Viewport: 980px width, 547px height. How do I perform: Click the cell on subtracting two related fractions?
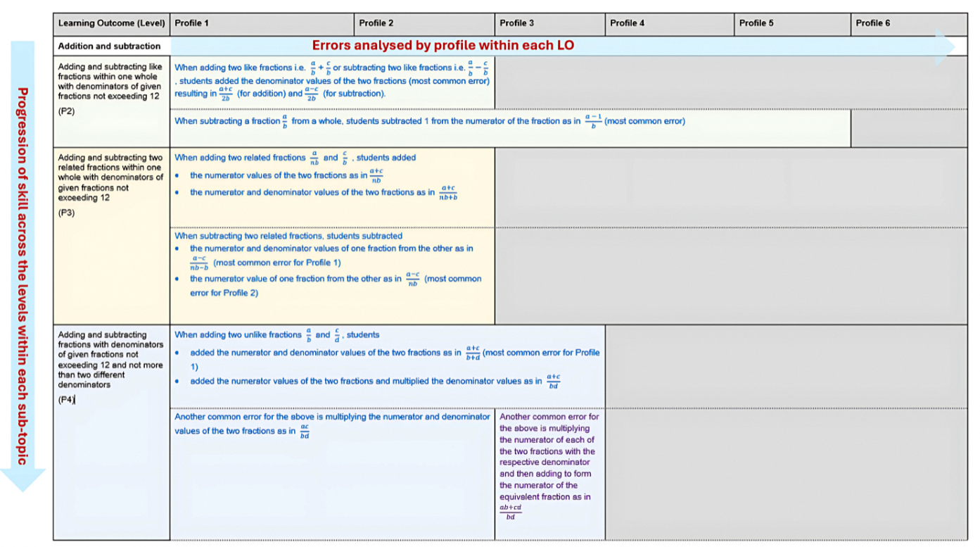pos(331,271)
